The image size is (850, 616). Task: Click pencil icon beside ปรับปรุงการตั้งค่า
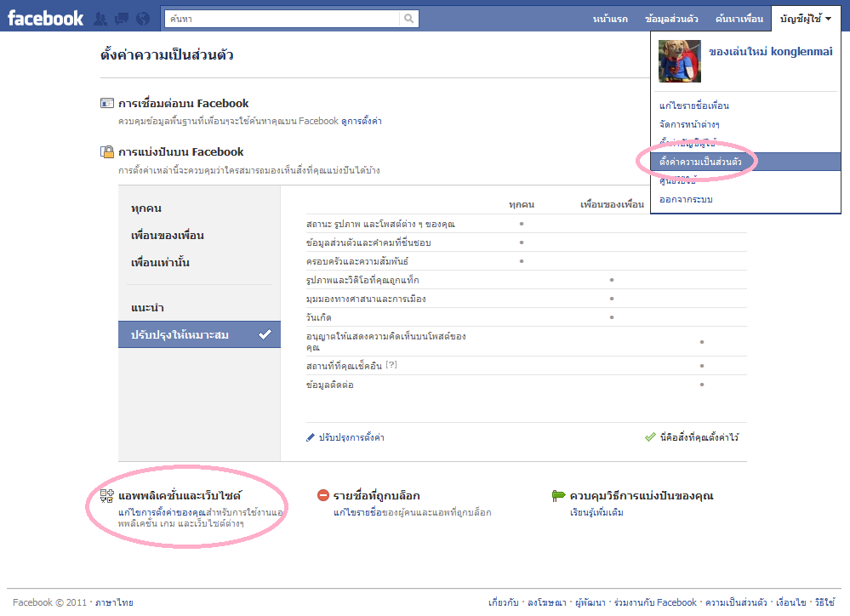coord(310,437)
